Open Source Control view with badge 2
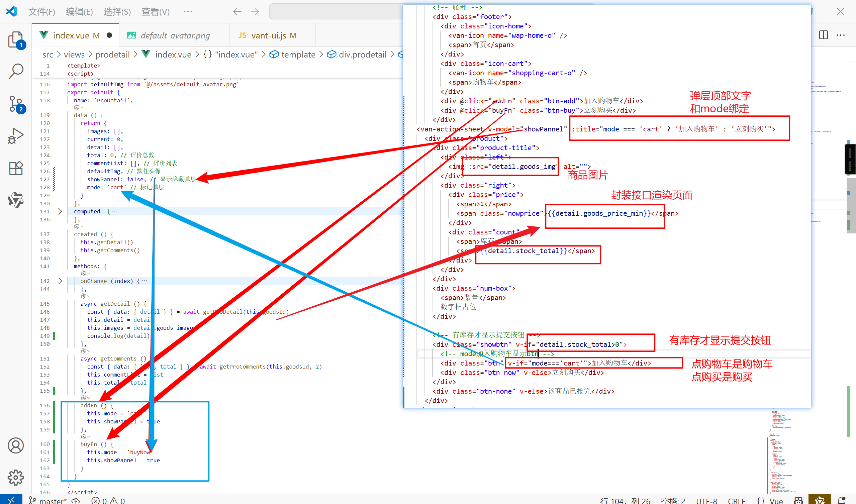This screenshot has width=856, height=504. click(x=16, y=104)
